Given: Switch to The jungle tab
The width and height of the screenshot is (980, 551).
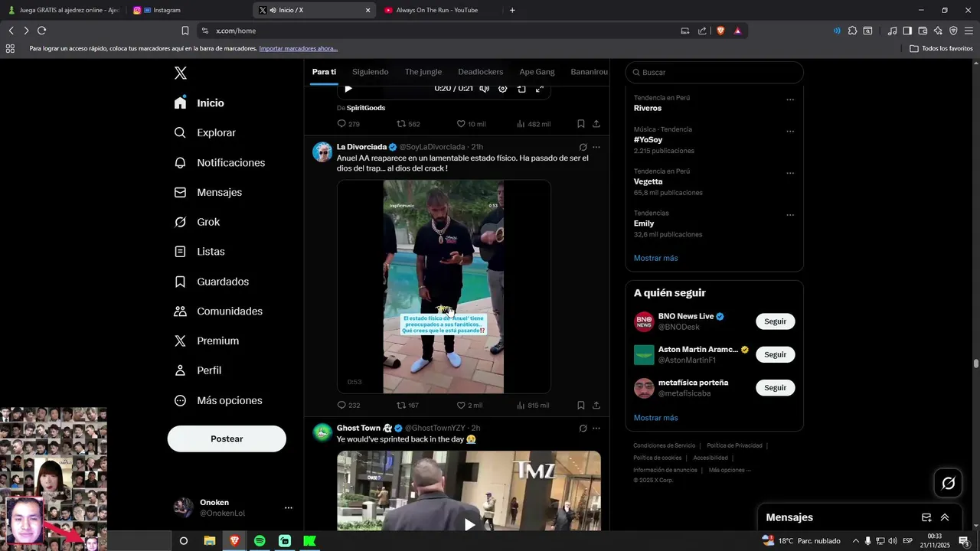Looking at the screenshot, I should point(423,72).
